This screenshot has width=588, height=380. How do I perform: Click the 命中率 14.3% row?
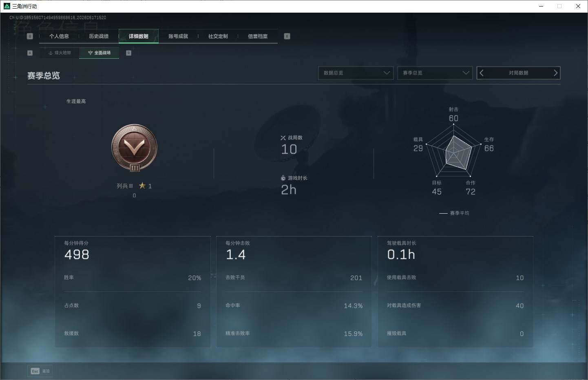(x=294, y=305)
